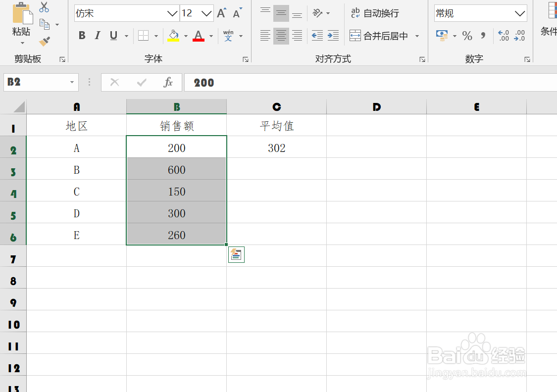Click cell with value 600
The image size is (557, 392).
[x=177, y=169]
